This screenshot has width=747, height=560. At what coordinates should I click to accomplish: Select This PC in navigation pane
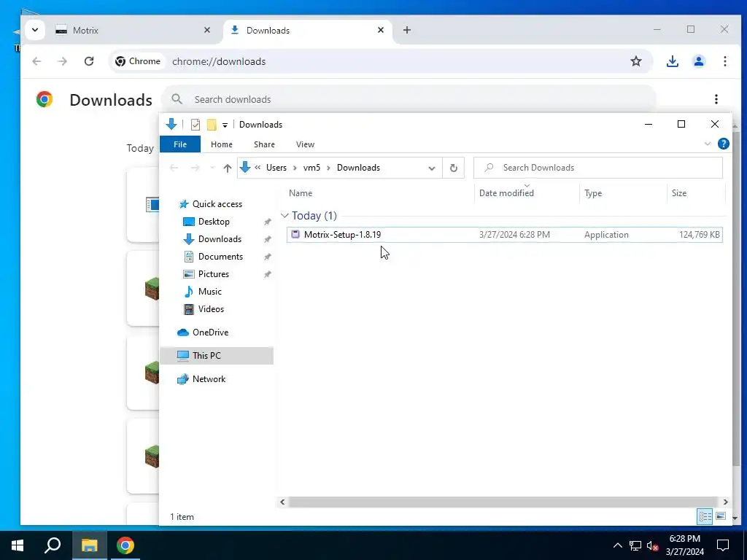[217, 356]
